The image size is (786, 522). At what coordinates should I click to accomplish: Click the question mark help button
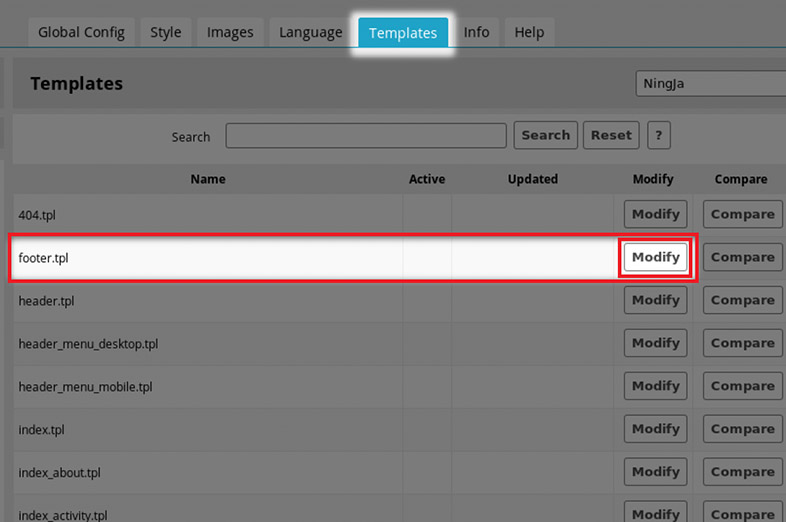tap(658, 135)
